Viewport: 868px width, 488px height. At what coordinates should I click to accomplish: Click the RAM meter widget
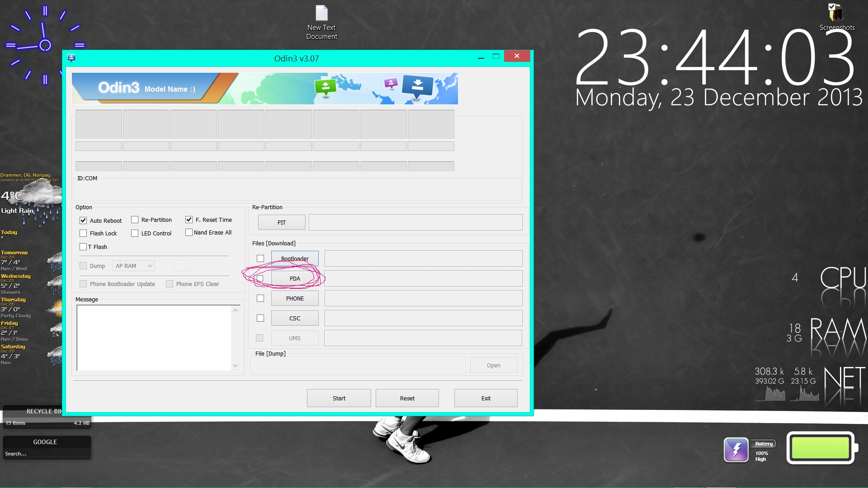click(x=826, y=337)
